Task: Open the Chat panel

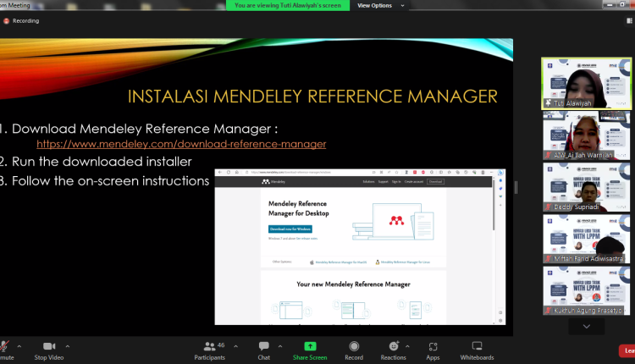Action: tap(263, 350)
